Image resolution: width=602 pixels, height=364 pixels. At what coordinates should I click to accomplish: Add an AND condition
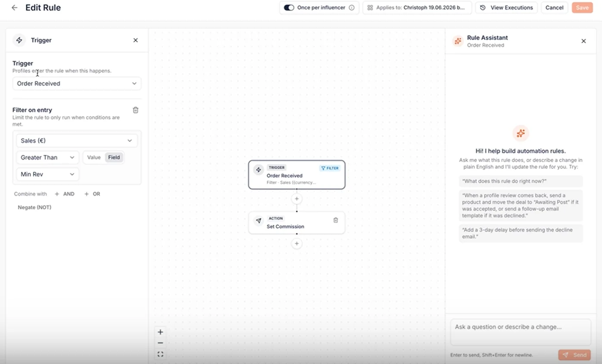click(x=65, y=194)
